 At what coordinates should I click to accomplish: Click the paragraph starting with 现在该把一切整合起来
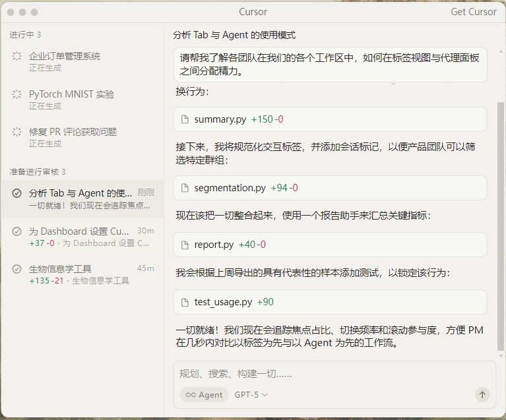click(x=303, y=215)
